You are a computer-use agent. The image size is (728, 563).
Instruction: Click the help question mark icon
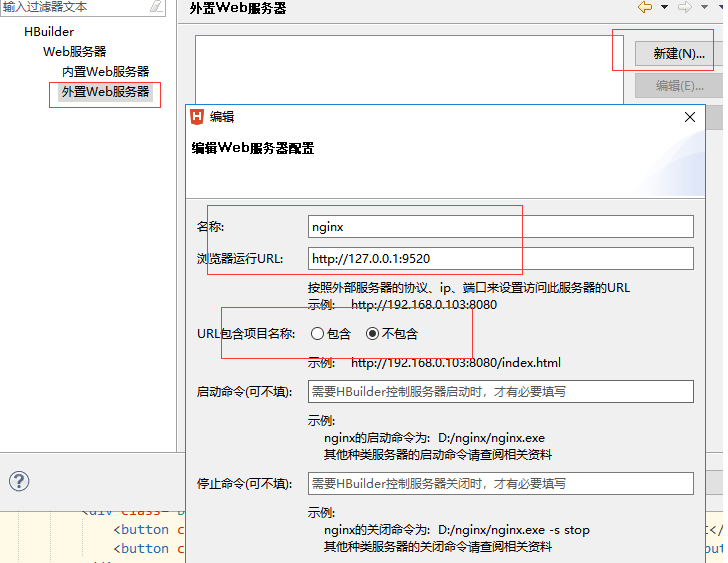point(19,481)
